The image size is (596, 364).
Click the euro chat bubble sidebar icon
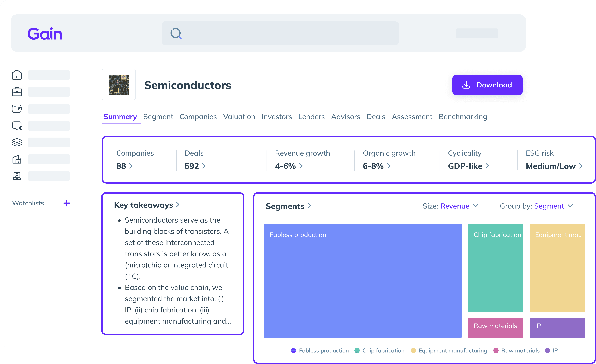pyautogui.click(x=17, y=126)
